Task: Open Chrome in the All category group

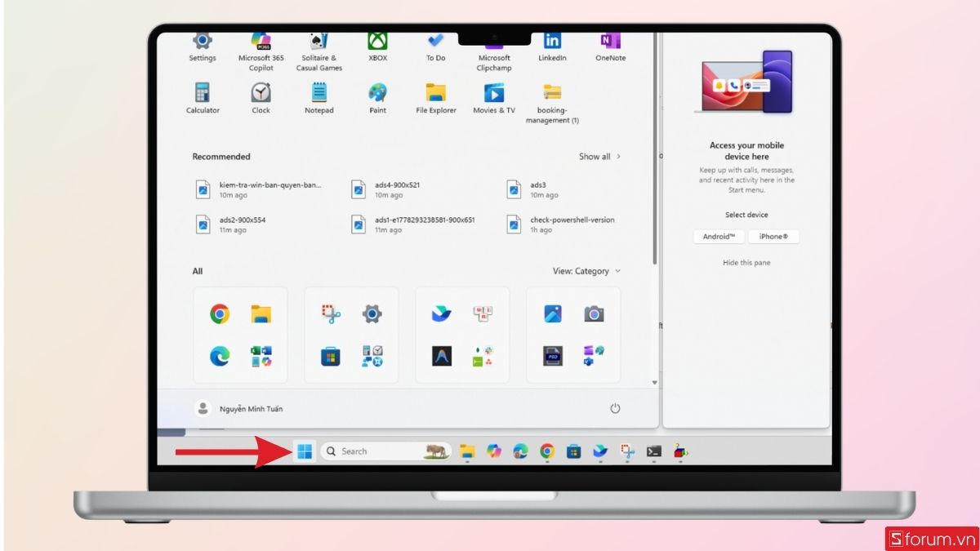Action: pos(220,313)
